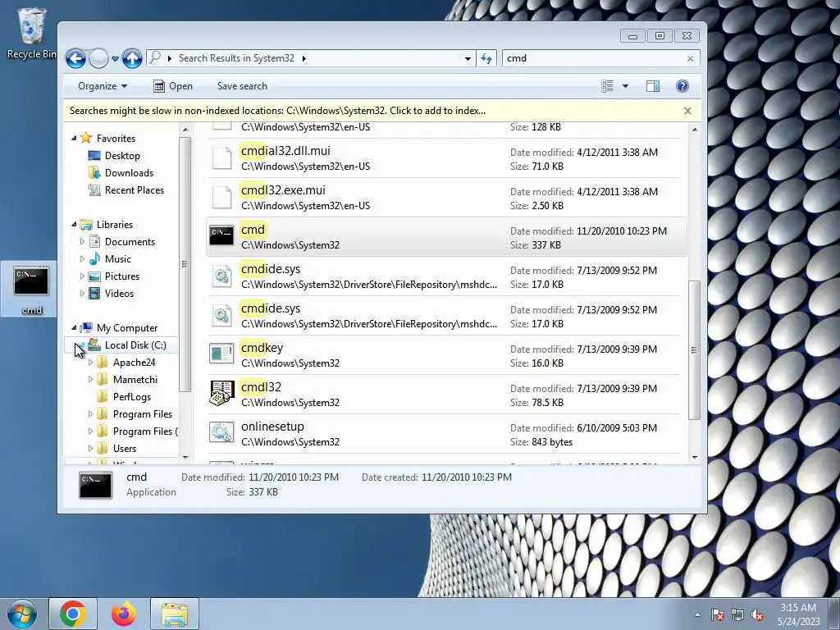The width and height of the screenshot is (840, 630).
Task: Show hidden tray icons arrow
Action: click(x=697, y=614)
